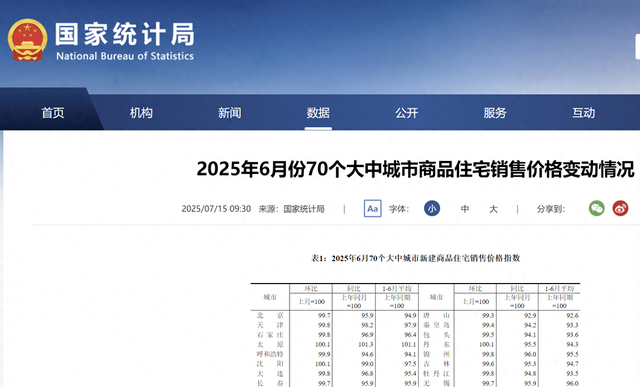The image size is (640, 387).
Task: Open the 机构 navigation tab
Action: pyautogui.click(x=141, y=113)
